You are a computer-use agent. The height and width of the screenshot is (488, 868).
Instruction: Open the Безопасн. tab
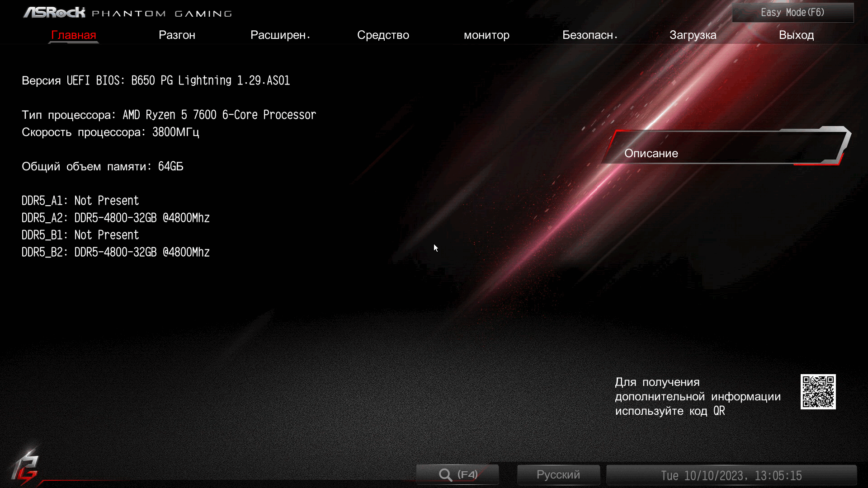tap(590, 35)
